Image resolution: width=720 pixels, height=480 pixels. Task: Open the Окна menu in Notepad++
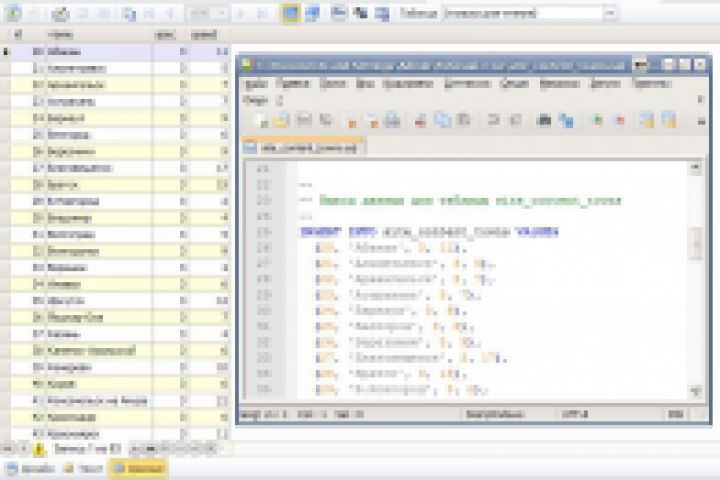[255, 100]
